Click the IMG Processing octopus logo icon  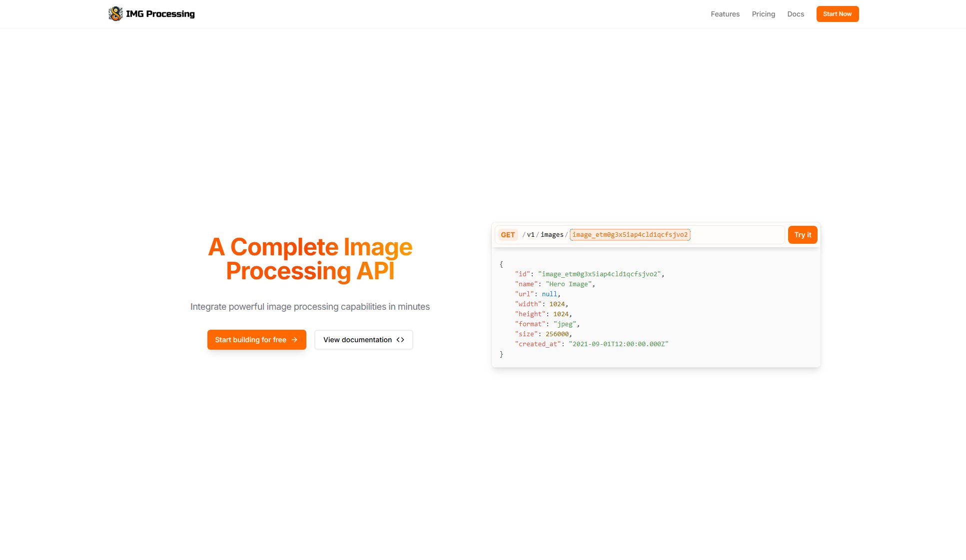pos(115,13)
